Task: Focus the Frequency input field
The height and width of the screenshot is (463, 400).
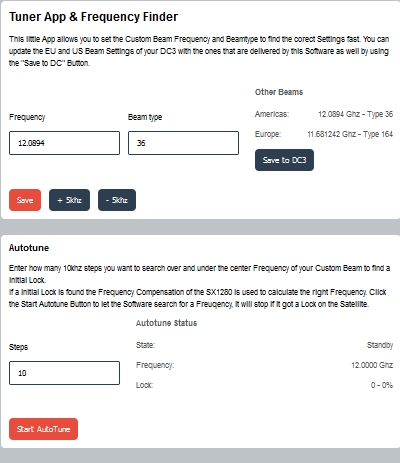Action: click(x=64, y=143)
